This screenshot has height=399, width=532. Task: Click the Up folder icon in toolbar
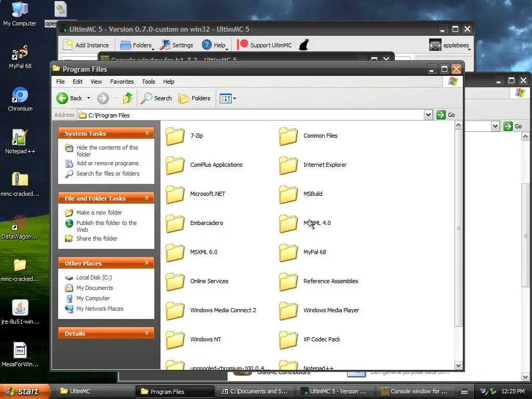[x=128, y=98]
